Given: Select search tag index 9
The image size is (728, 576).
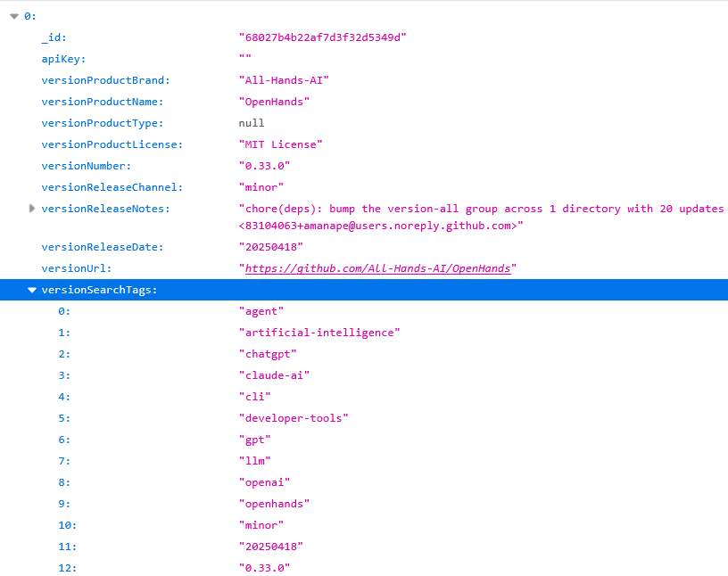Looking at the screenshot, I should click(x=64, y=504).
